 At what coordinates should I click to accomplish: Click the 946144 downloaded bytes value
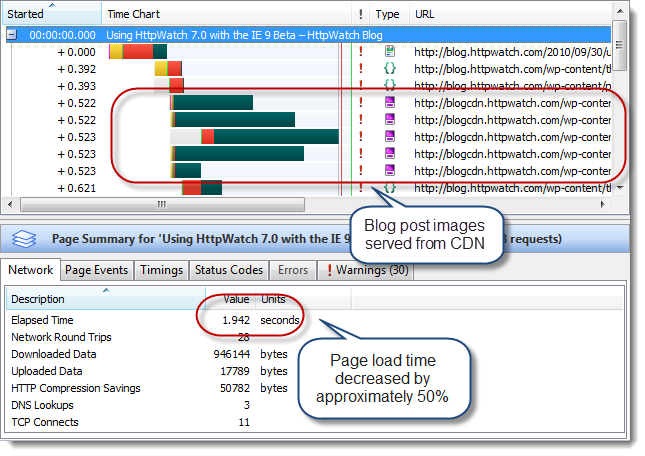(232, 354)
